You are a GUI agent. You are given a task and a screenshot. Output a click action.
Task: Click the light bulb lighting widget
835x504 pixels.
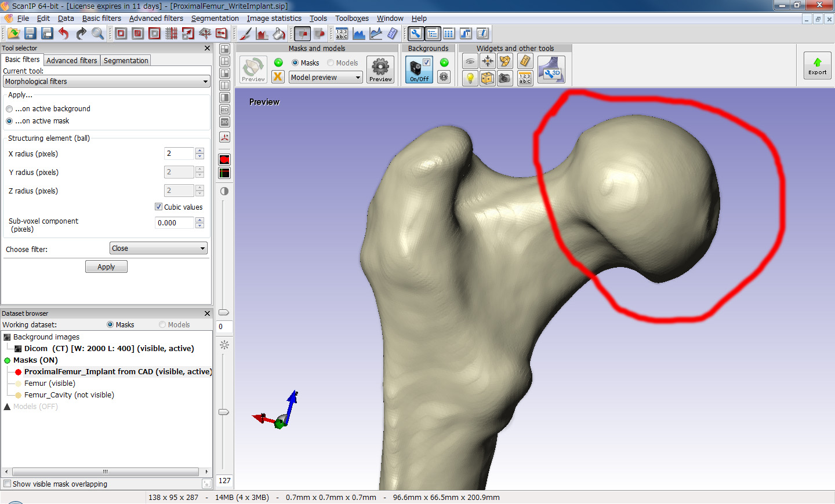470,78
